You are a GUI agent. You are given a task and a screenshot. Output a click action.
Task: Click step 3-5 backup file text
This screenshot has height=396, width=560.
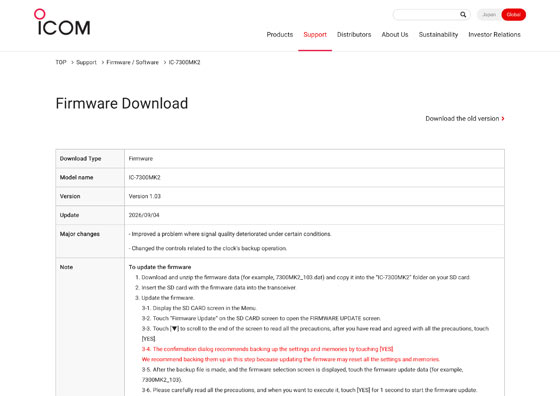coord(302,375)
